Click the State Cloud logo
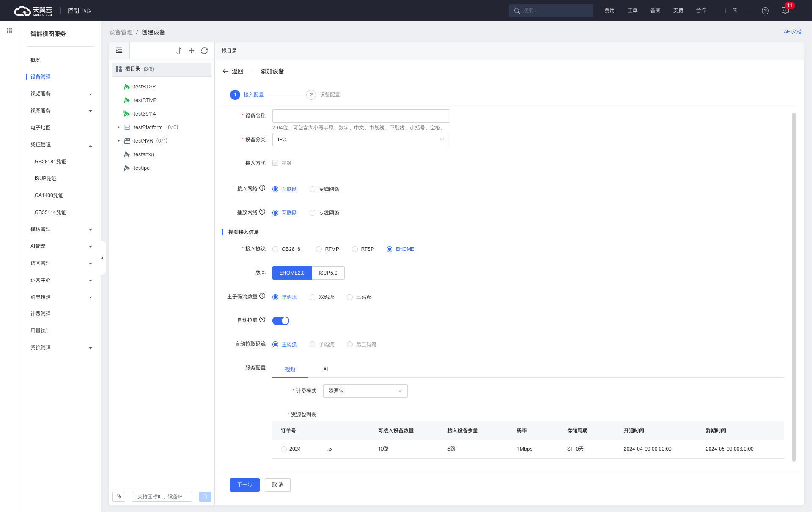 coord(33,11)
